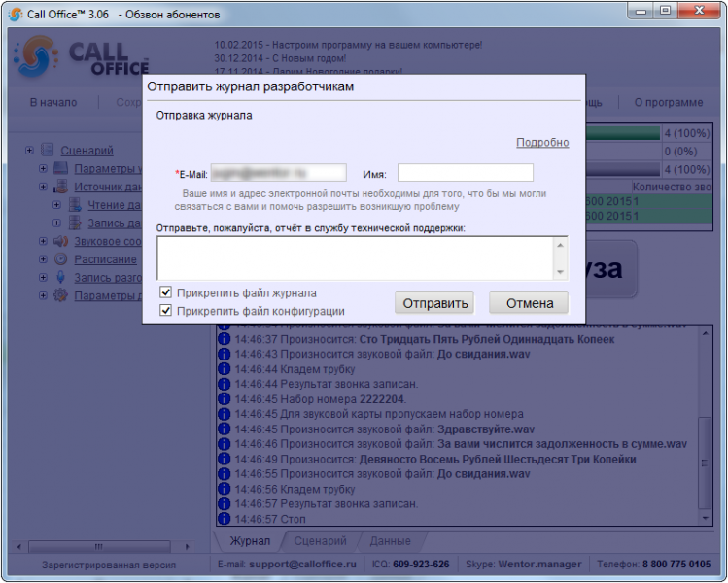Expand the Чтение данных tree node

(56, 205)
